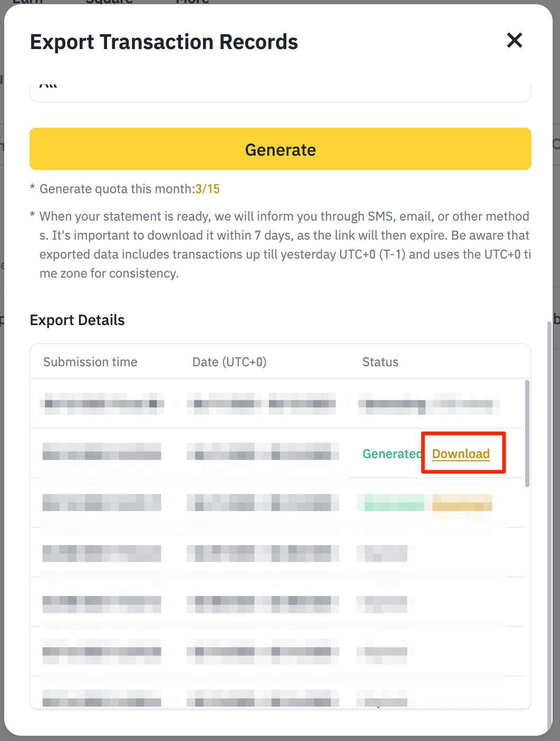Click the Export Details table scrollbar thumb

(527, 433)
